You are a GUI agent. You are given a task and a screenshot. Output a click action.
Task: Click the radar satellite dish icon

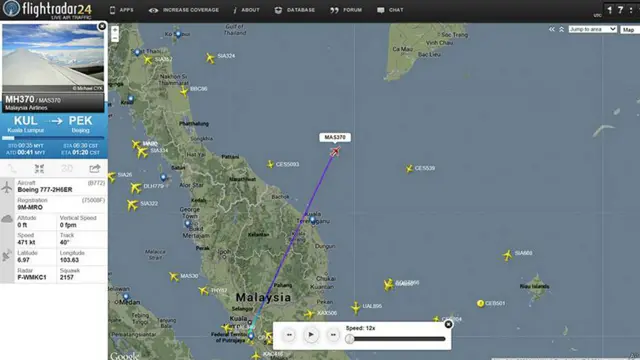pyautogui.click(x=7, y=256)
